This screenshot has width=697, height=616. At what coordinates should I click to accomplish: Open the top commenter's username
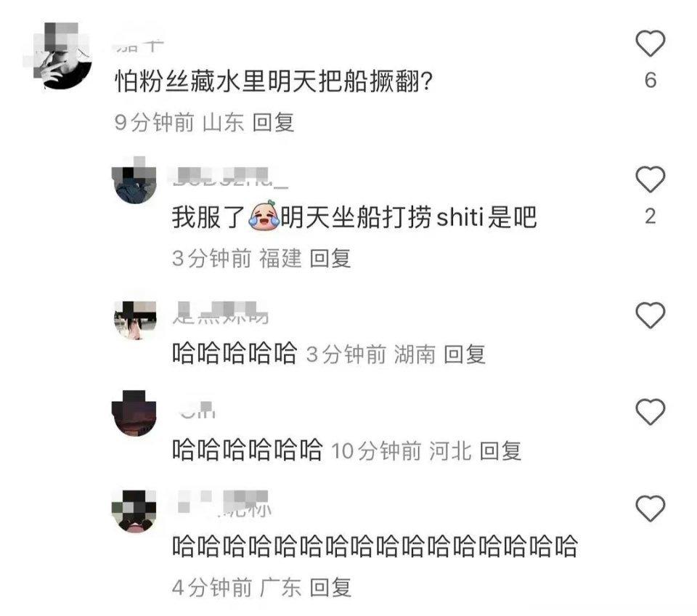pos(140,45)
